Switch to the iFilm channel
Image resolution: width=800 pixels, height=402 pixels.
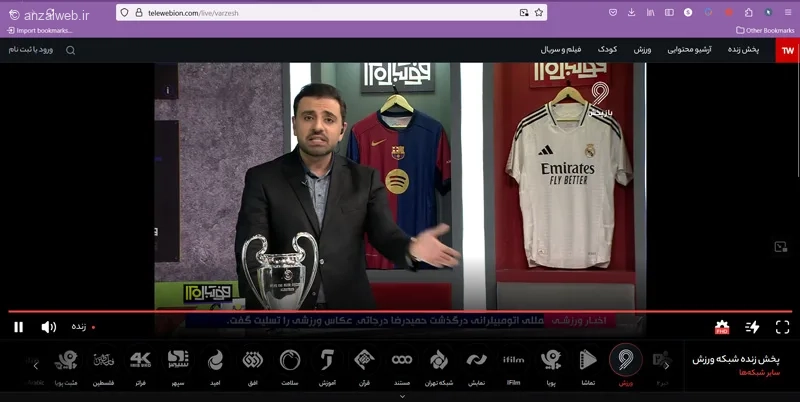pos(513,366)
